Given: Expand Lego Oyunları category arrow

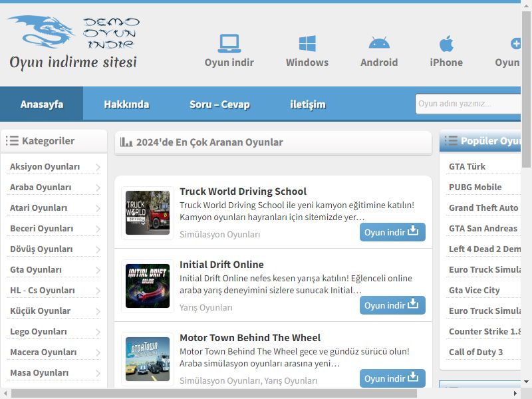Looking at the screenshot, I should point(98,332).
